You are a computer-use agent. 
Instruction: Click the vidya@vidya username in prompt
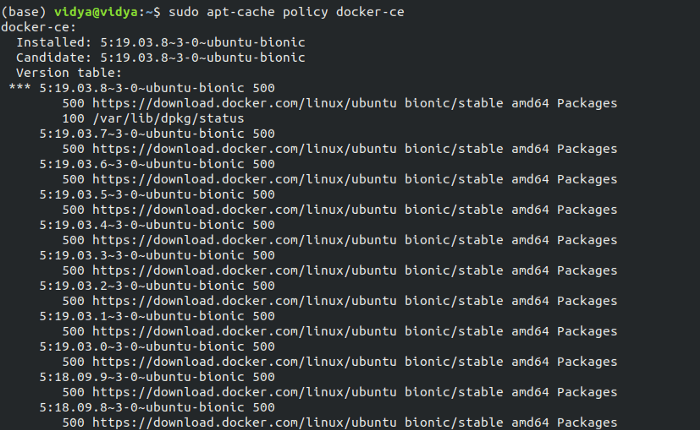96,12
